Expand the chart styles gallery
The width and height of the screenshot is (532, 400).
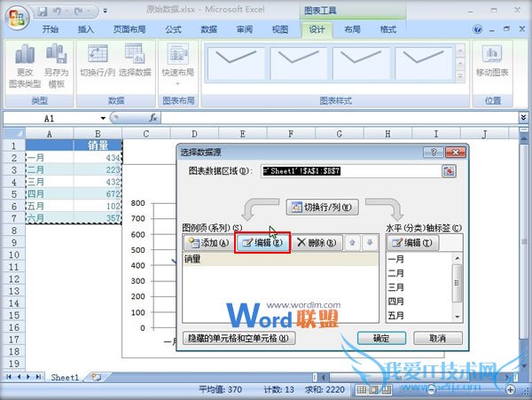point(460,76)
